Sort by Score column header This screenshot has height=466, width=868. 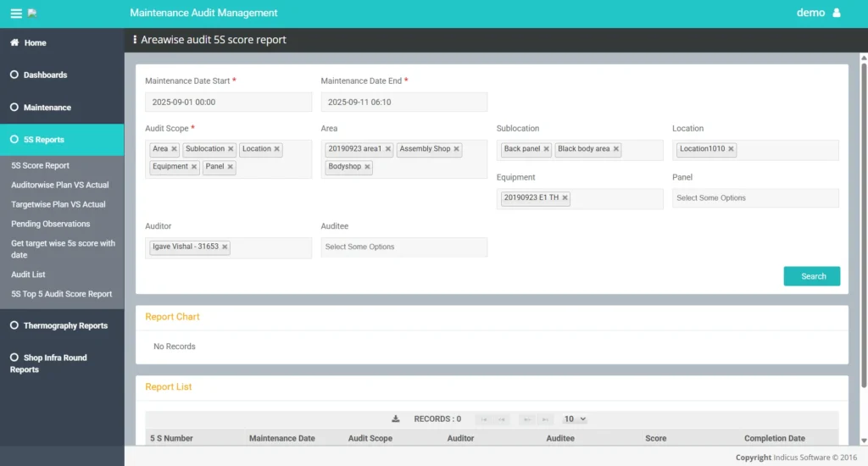[x=655, y=438]
